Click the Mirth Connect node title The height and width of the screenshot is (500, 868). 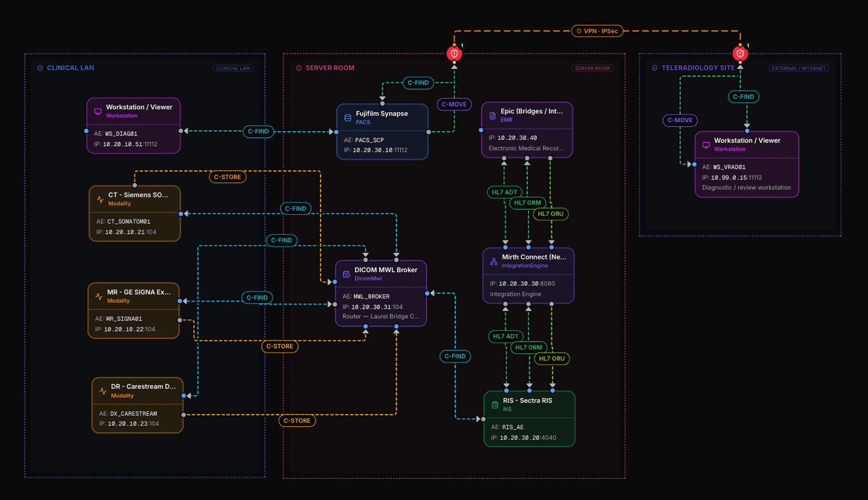pos(534,257)
